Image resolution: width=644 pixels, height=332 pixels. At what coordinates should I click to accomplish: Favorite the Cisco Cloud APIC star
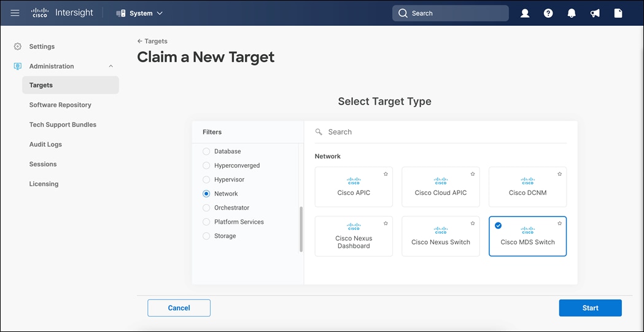point(473,174)
